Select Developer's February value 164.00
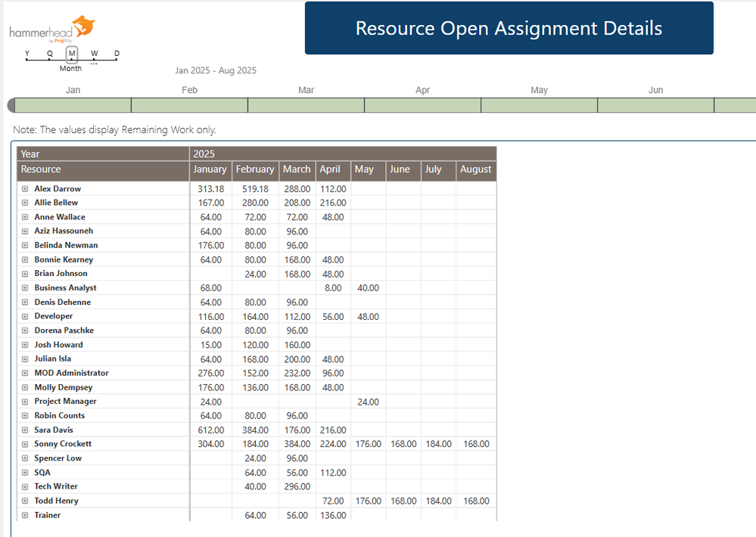Image resolution: width=756 pixels, height=537 pixels. (x=256, y=317)
